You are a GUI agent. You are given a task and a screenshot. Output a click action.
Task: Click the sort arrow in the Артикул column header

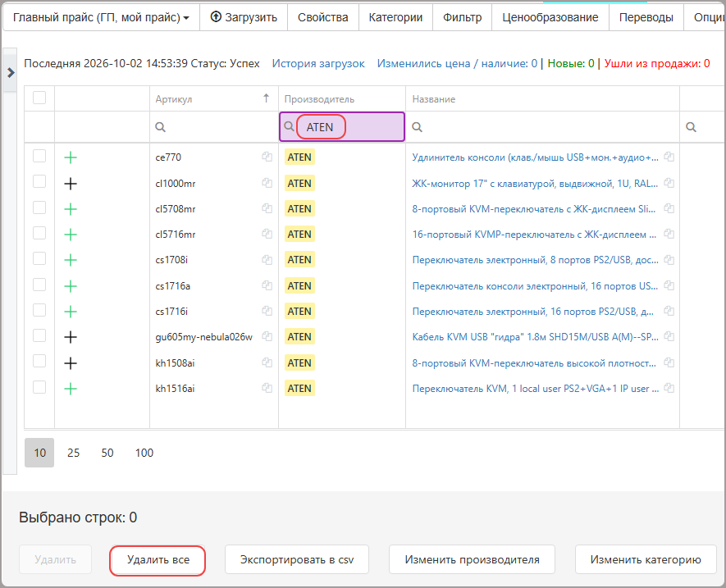point(267,98)
